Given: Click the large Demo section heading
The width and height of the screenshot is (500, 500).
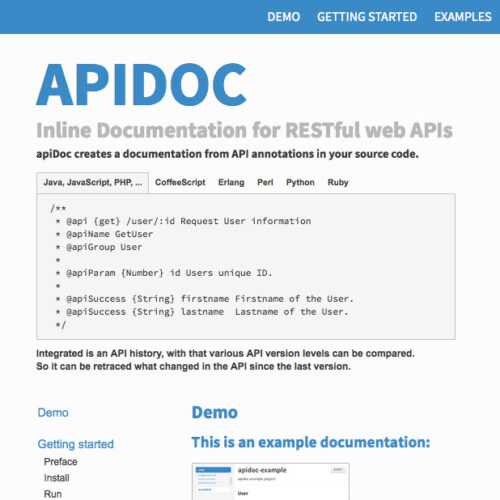Looking at the screenshot, I should 215,412.
